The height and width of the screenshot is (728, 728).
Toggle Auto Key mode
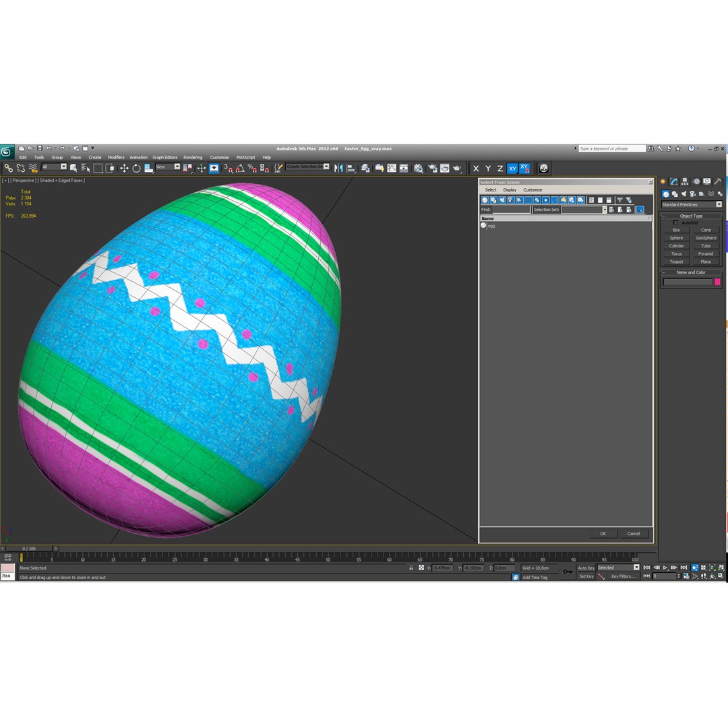[x=586, y=568]
